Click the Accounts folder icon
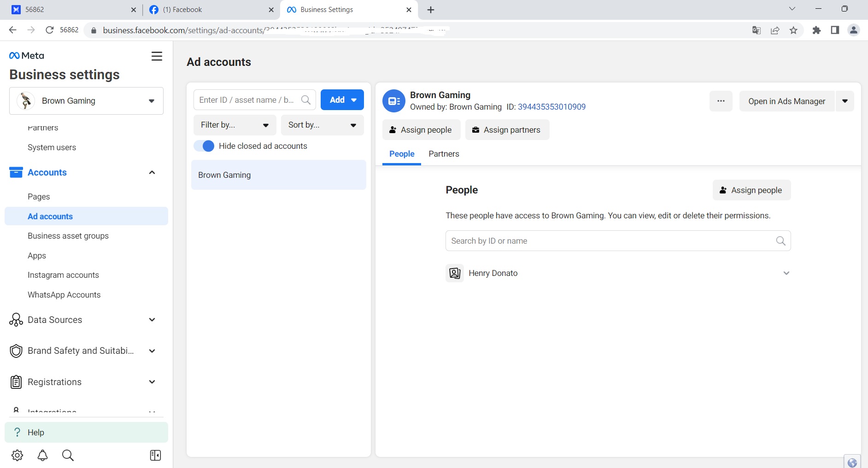868x468 pixels. coord(16,172)
